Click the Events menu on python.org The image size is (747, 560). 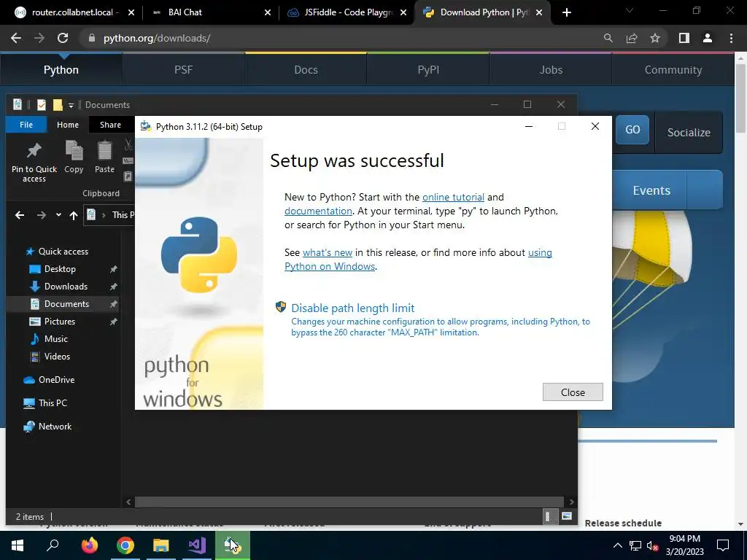[651, 190]
